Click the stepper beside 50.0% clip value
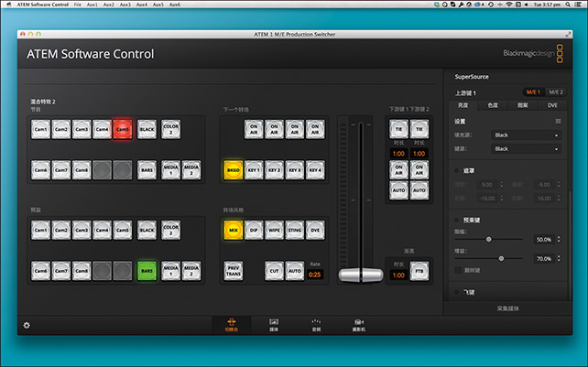Image resolution: width=588 pixels, height=367 pixels. (559, 239)
